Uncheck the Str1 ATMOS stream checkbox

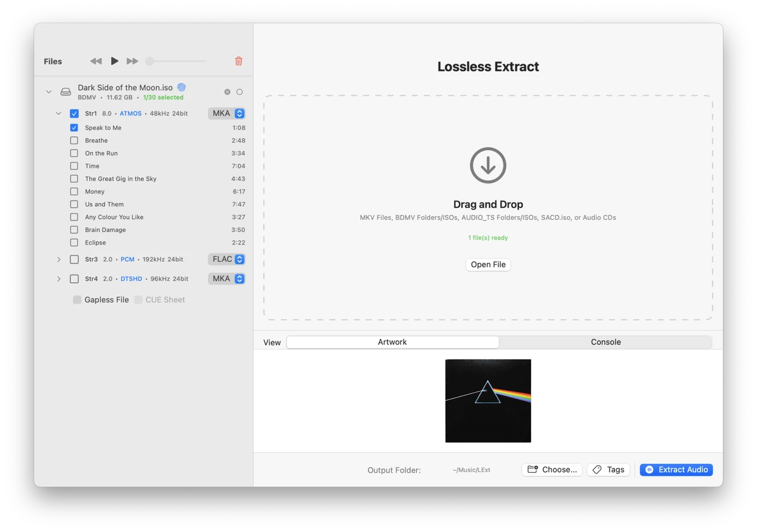click(74, 113)
